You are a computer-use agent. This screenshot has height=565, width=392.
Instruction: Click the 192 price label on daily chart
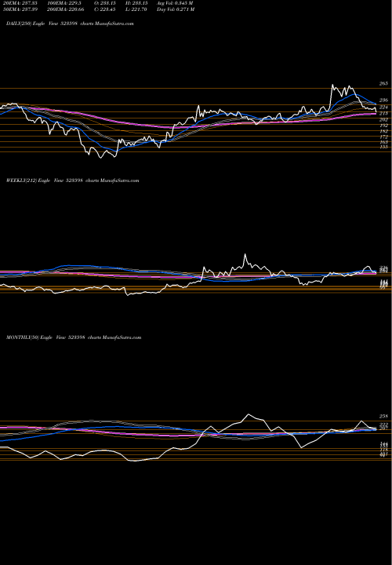point(383,126)
